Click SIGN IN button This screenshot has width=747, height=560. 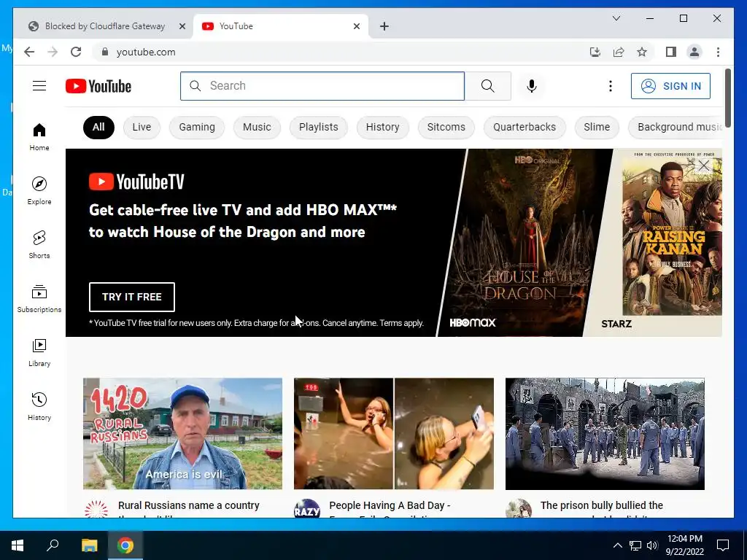point(670,86)
